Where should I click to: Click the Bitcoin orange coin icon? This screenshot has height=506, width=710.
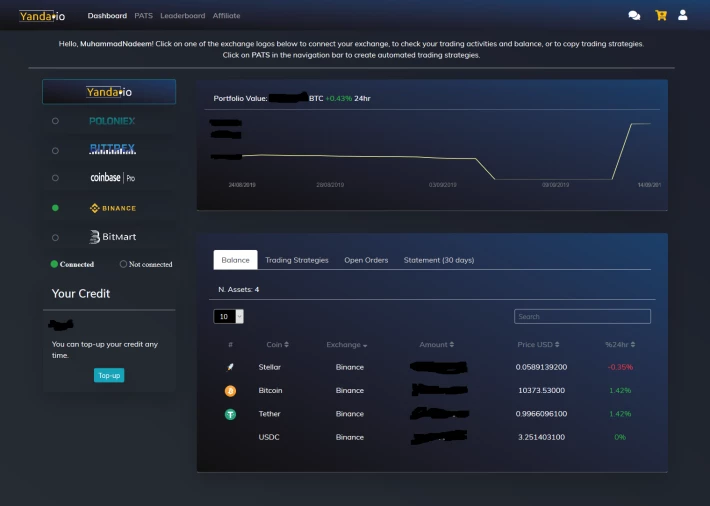coord(230,390)
